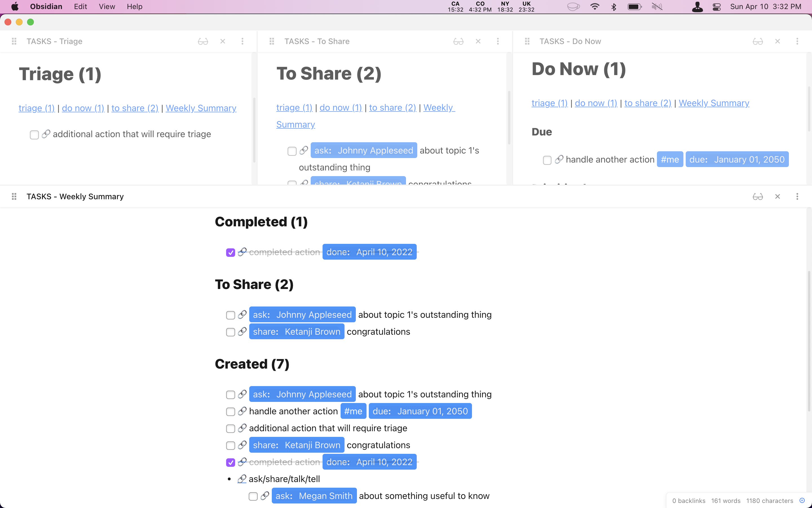Click the Weekly Summary pane scrollbar
The width and height of the screenshot is (812, 508).
pyautogui.click(x=809, y=341)
